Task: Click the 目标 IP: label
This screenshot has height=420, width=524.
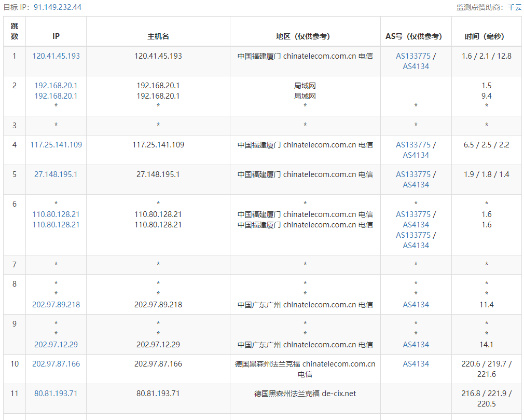Action: coord(17,7)
